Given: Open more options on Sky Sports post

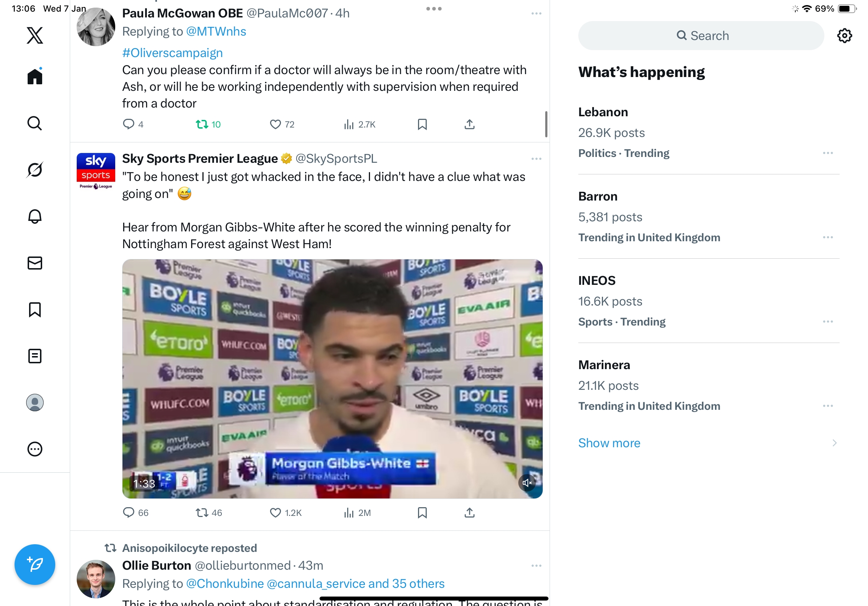Looking at the screenshot, I should [x=536, y=159].
